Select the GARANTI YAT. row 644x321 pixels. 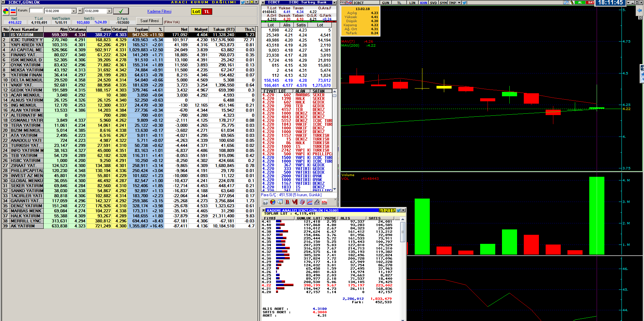coord(129,201)
